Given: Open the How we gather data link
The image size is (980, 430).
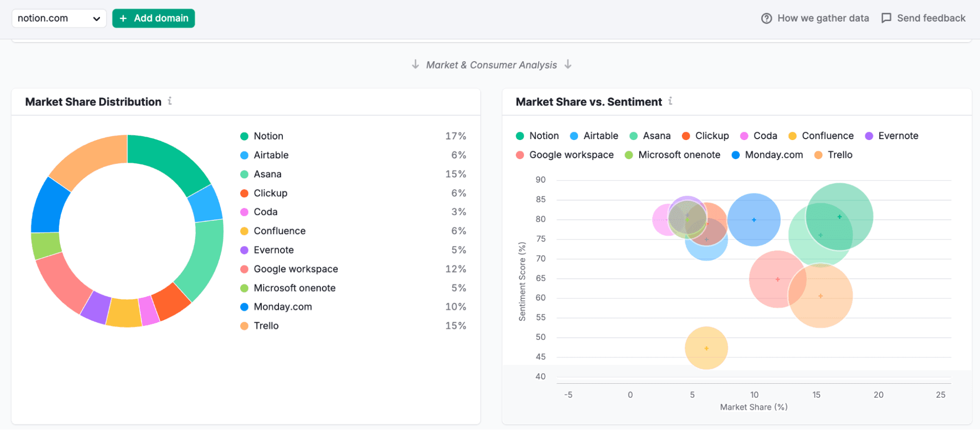Looking at the screenshot, I should tap(823, 18).
